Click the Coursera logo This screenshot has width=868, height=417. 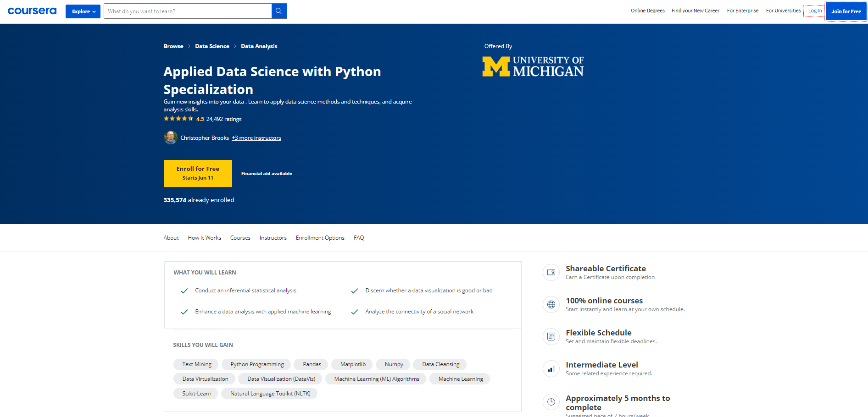pyautogui.click(x=31, y=11)
